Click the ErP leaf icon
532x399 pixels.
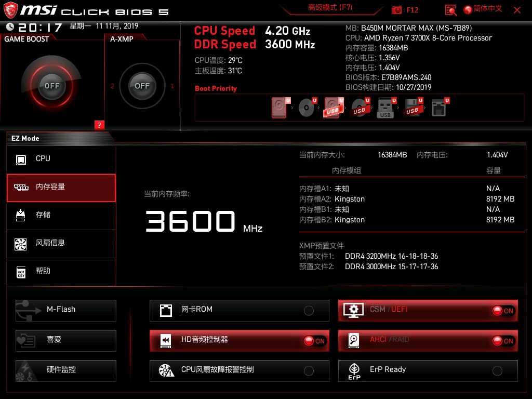tap(354, 371)
